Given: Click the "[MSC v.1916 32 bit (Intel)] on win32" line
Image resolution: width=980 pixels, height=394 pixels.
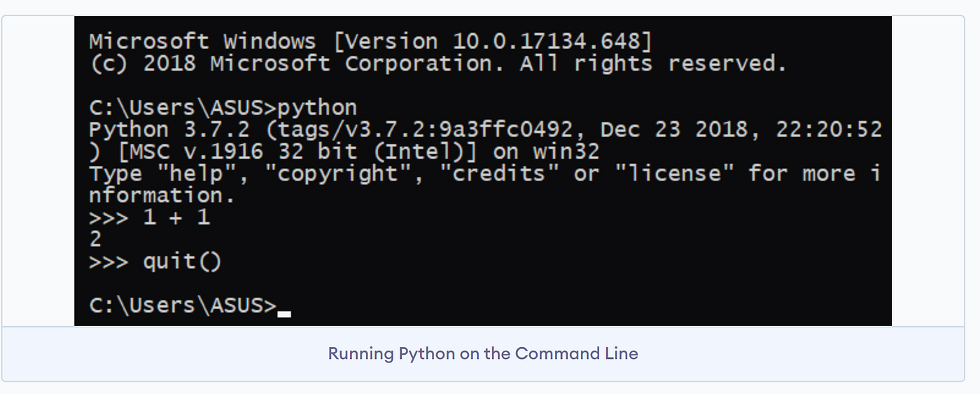Looking at the screenshot, I should pos(344,152).
